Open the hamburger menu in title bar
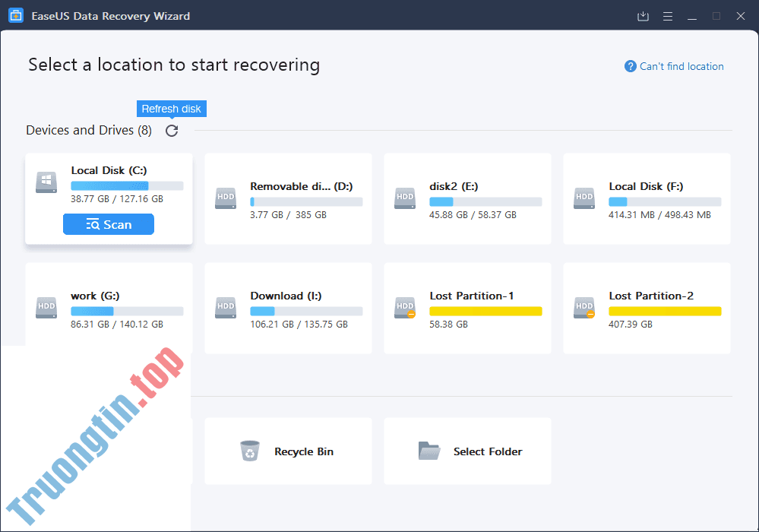759x532 pixels. point(668,16)
